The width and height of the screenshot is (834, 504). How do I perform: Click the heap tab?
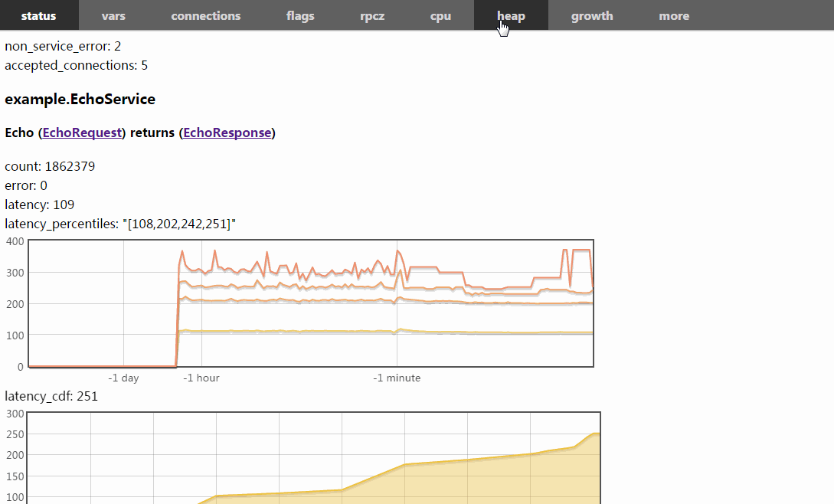[x=511, y=15]
